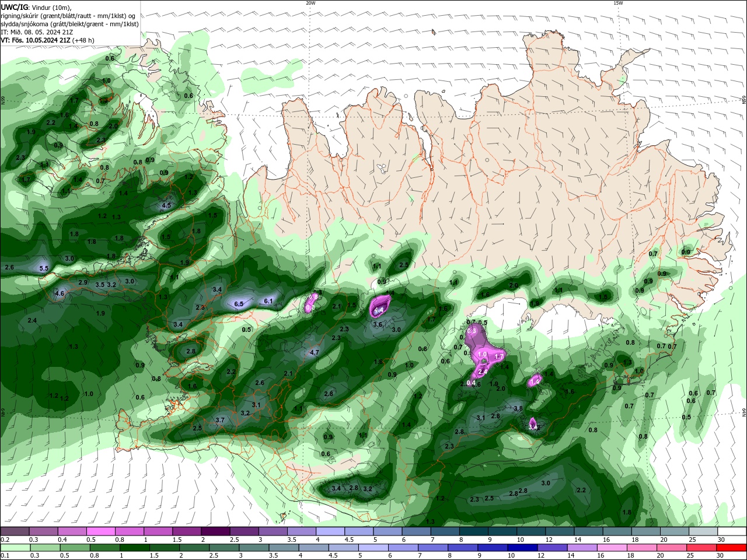Select the white snow swatch starting at 30
This screenshot has height=560, width=747.
(731, 531)
